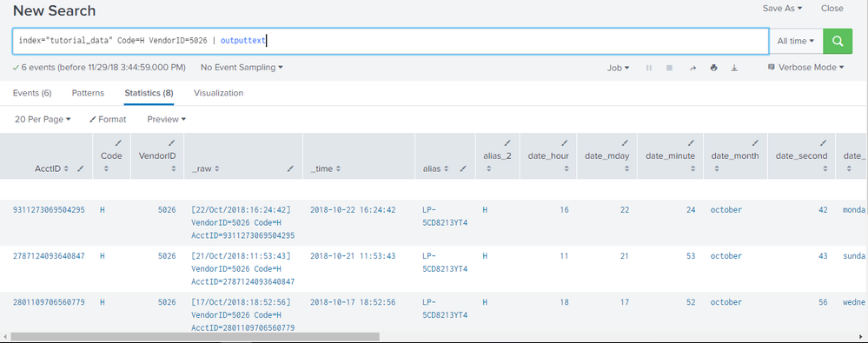Print the search results
Viewport: 868px width, 343px height.
pos(713,68)
